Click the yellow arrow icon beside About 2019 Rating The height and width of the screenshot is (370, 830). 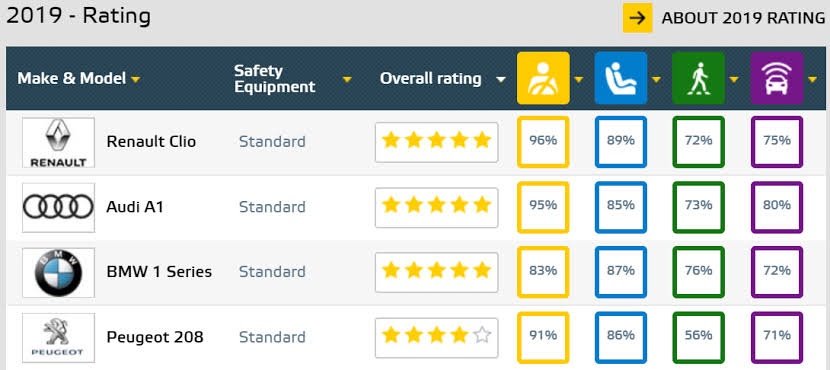[x=637, y=17]
